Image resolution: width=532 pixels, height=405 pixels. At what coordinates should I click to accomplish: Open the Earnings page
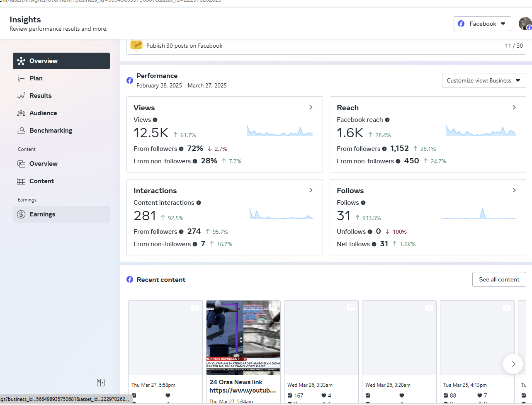point(61,214)
